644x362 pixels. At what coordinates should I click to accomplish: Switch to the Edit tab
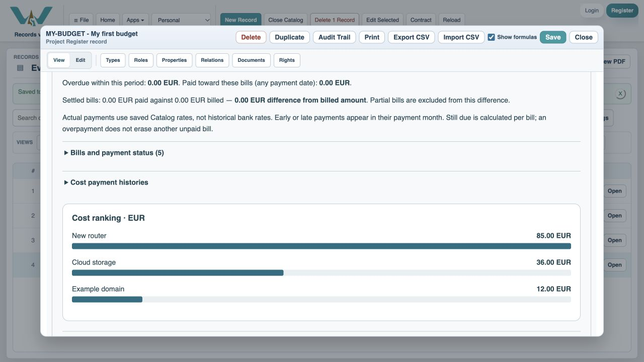click(80, 60)
